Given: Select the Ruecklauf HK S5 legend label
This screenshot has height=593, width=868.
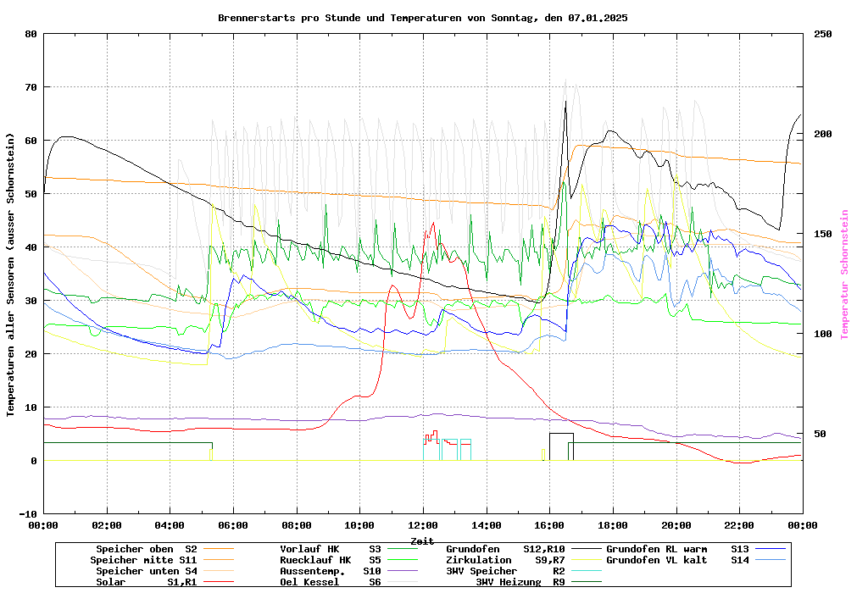Looking at the screenshot, I should (x=331, y=560).
